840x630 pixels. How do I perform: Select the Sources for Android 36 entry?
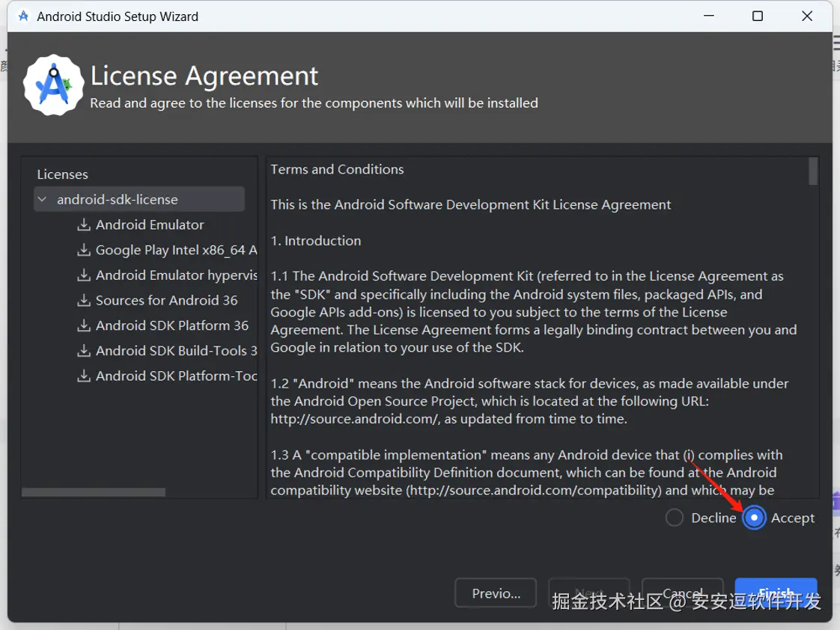[x=166, y=301]
